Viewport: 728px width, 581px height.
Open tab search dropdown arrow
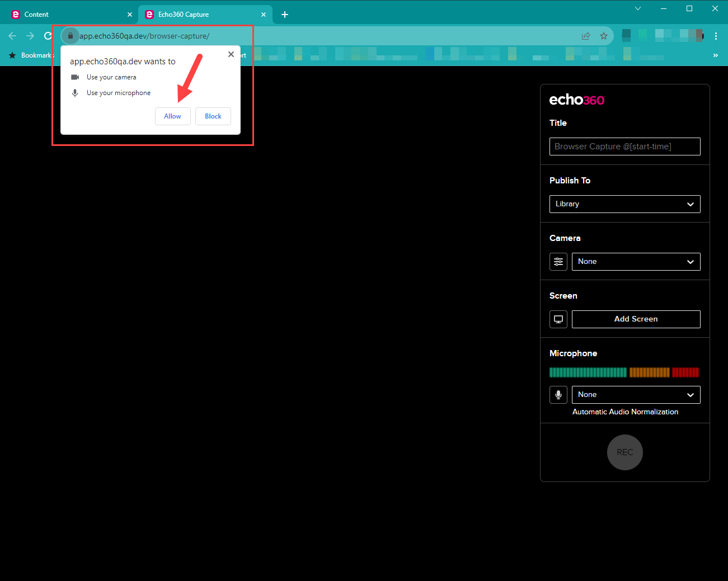coord(638,8)
